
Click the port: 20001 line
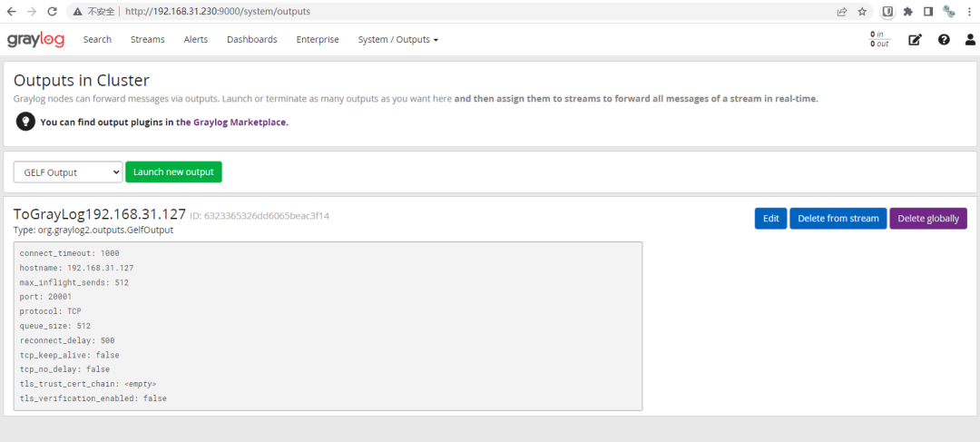coord(45,297)
